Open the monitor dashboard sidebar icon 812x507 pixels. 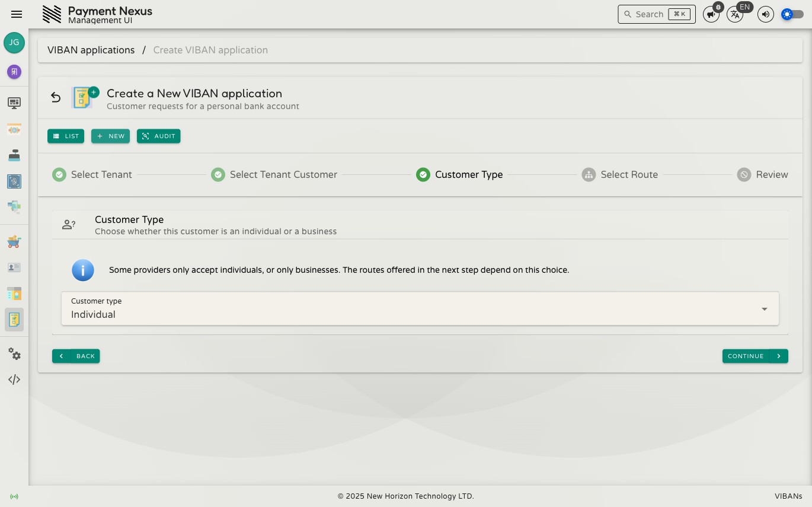click(x=14, y=103)
